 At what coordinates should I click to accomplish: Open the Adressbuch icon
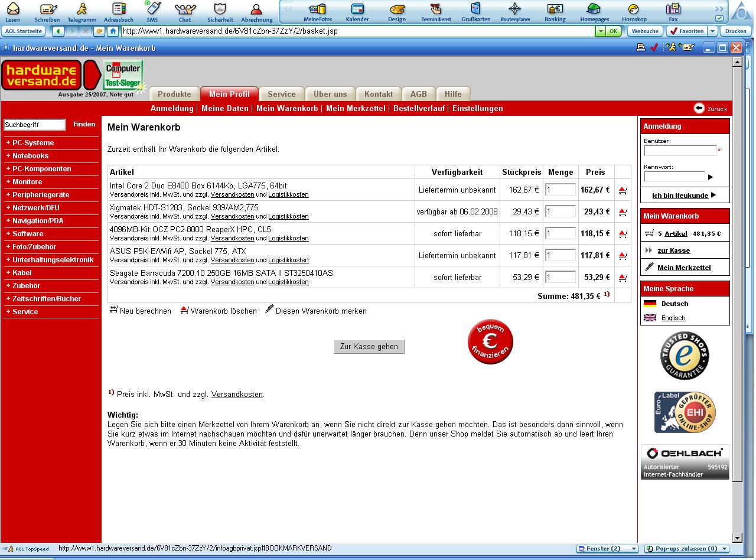[118, 11]
